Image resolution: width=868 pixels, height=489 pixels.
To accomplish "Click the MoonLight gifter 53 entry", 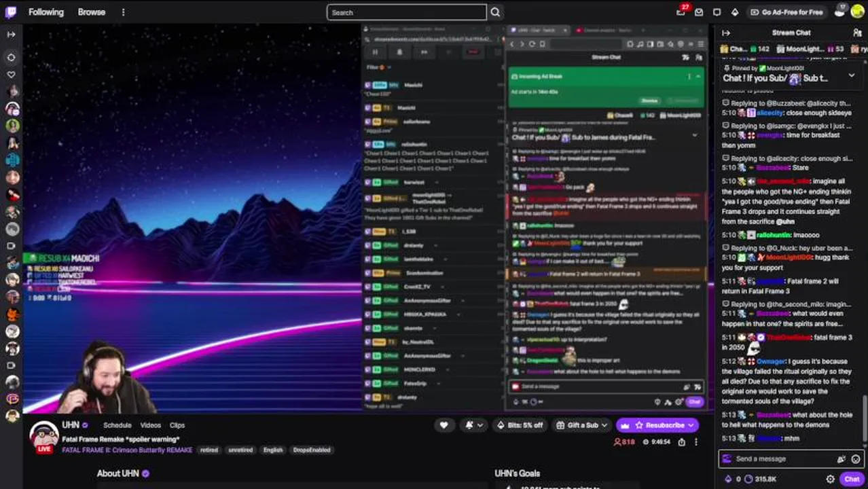I will pyautogui.click(x=810, y=49).
